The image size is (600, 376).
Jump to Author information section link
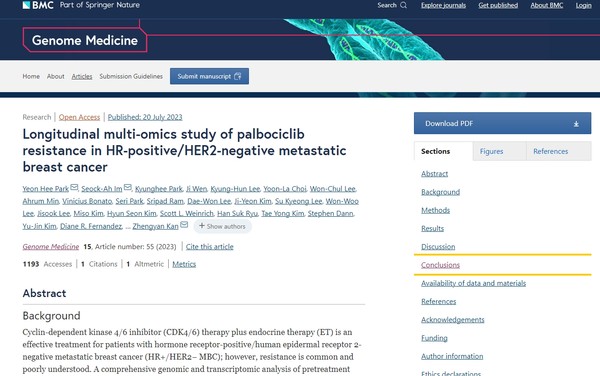click(452, 356)
